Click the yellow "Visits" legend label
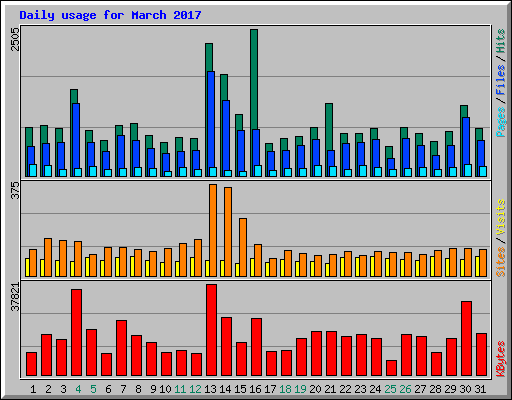This screenshot has height=400, width=512. (x=501, y=218)
